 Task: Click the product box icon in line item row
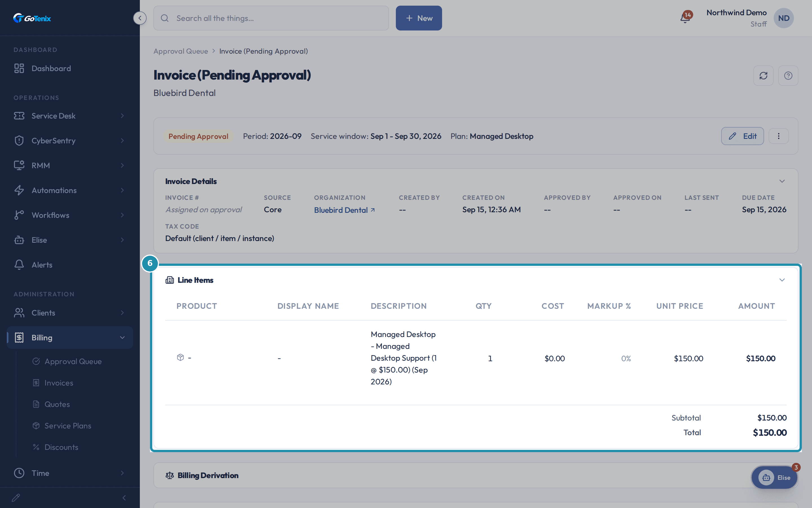[180, 358]
